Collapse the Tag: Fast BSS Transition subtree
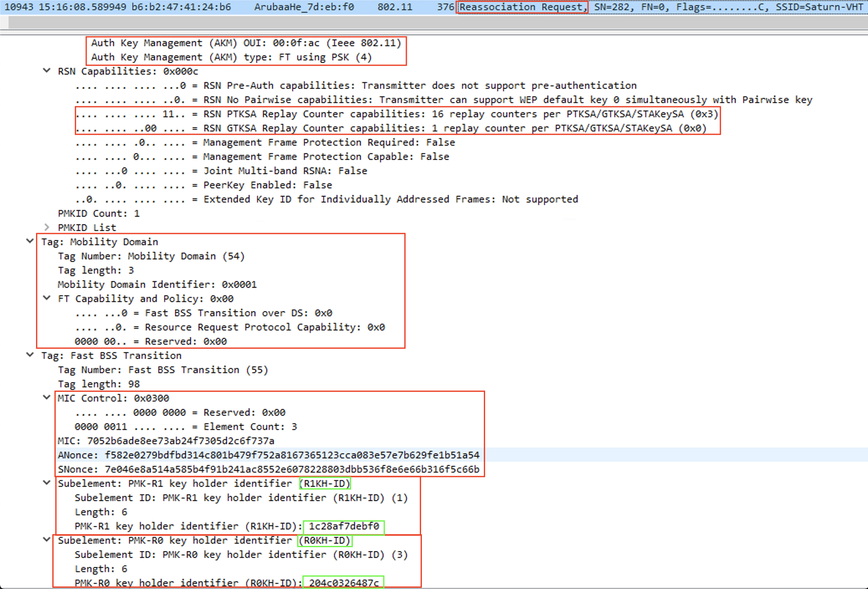The height and width of the screenshot is (589, 868). pos(30,355)
